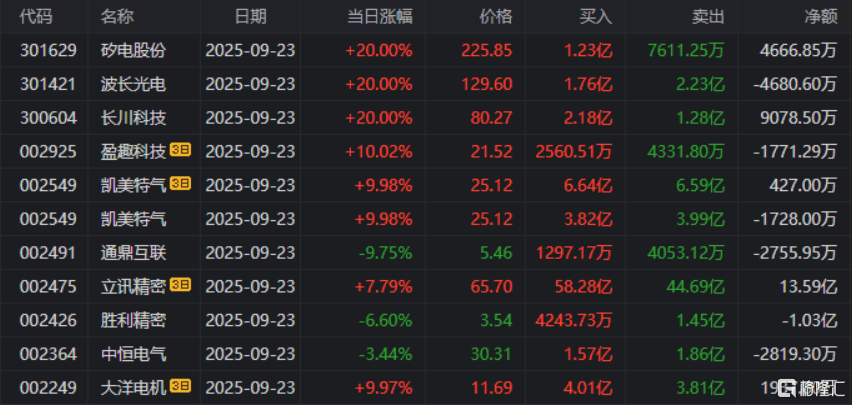Screen dimensions: 852x405
Task: Open stock code 301629
Action: (47, 50)
